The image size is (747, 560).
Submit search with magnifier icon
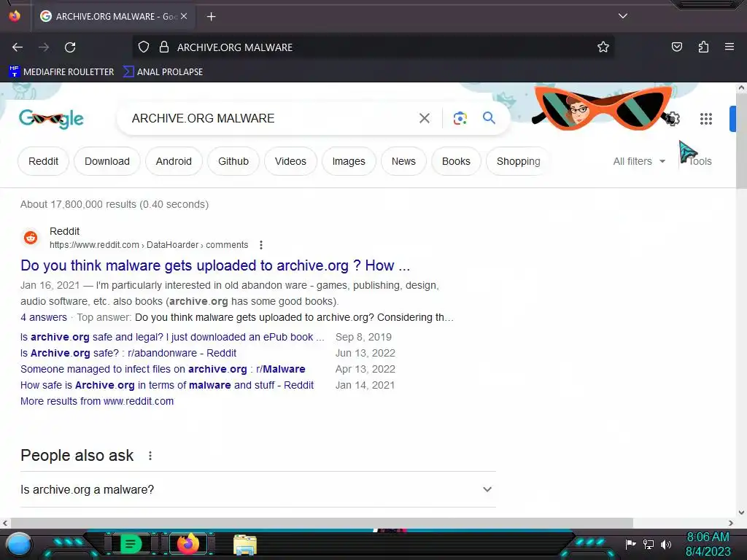[x=489, y=118]
